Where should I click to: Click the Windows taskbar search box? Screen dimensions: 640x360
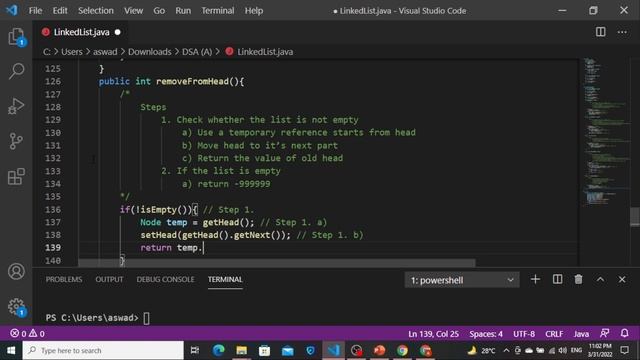103,350
